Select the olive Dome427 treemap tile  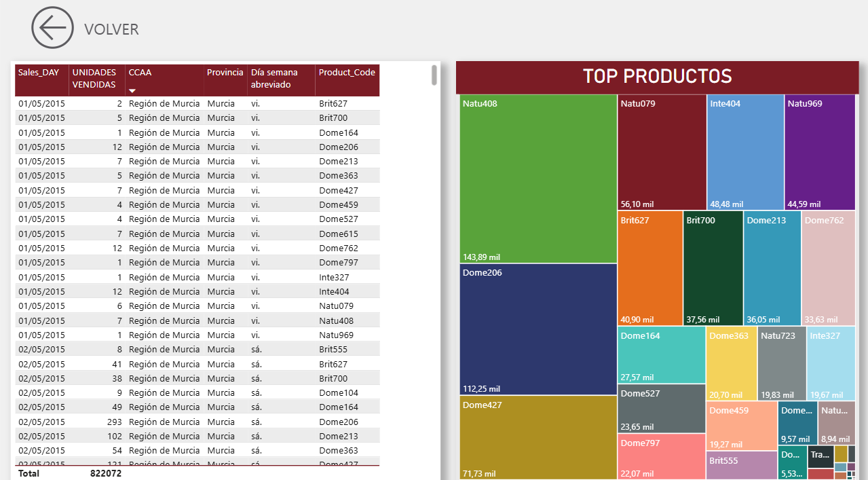[537, 438]
